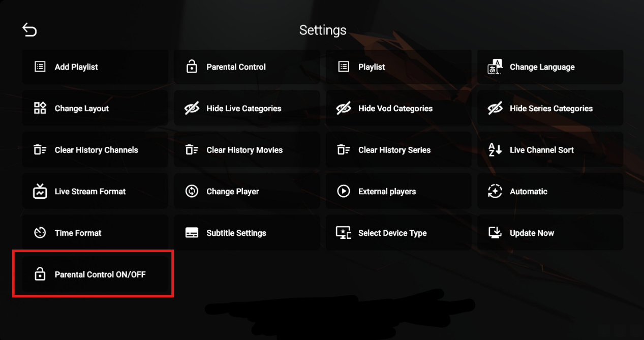Click the back arrow icon
Viewport: 644px width, 340px height.
29,30
